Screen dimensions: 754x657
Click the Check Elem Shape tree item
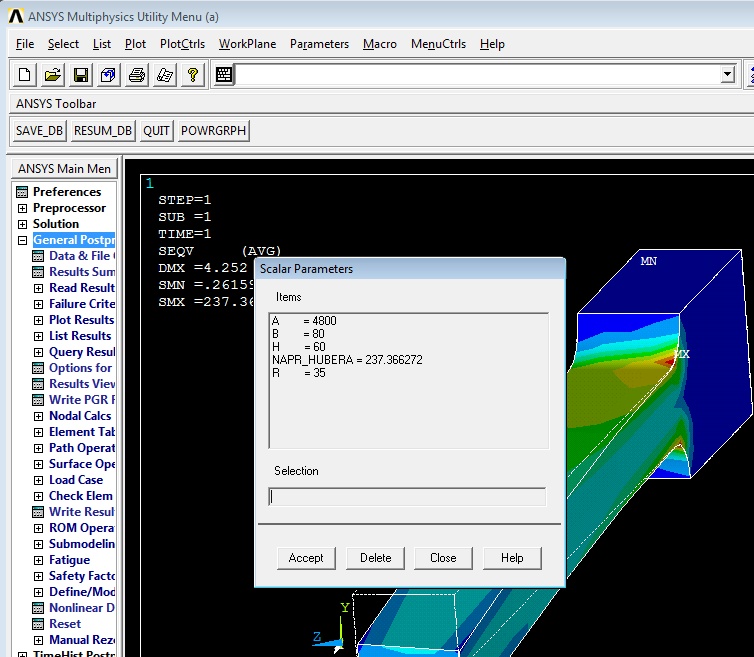click(x=81, y=496)
